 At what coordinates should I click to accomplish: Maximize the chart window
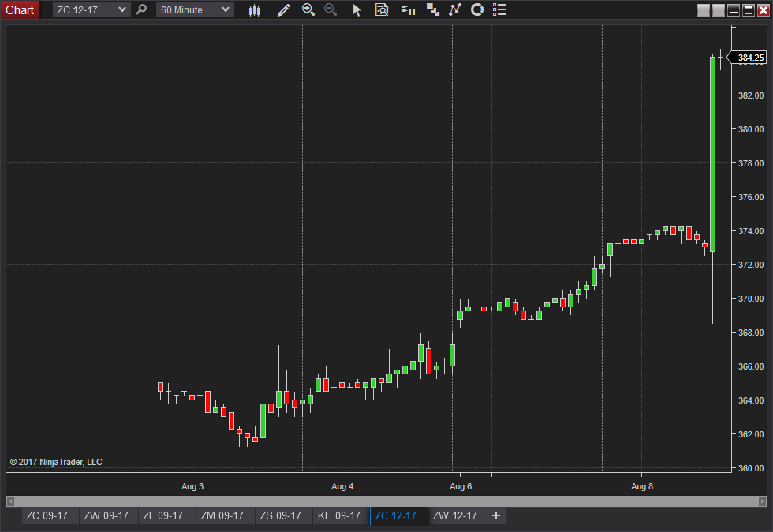coord(749,9)
